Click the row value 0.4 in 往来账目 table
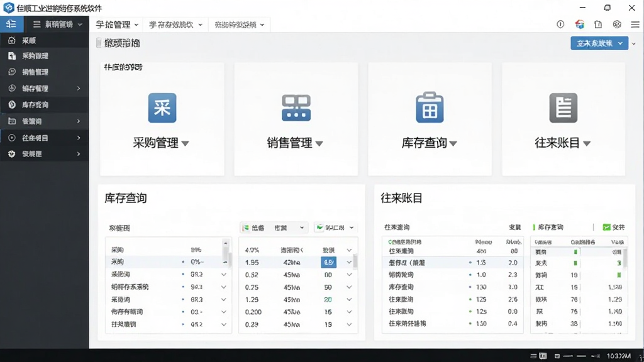Image resolution: width=644 pixels, height=362 pixels. pyautogui.click(x=512, y=324)
